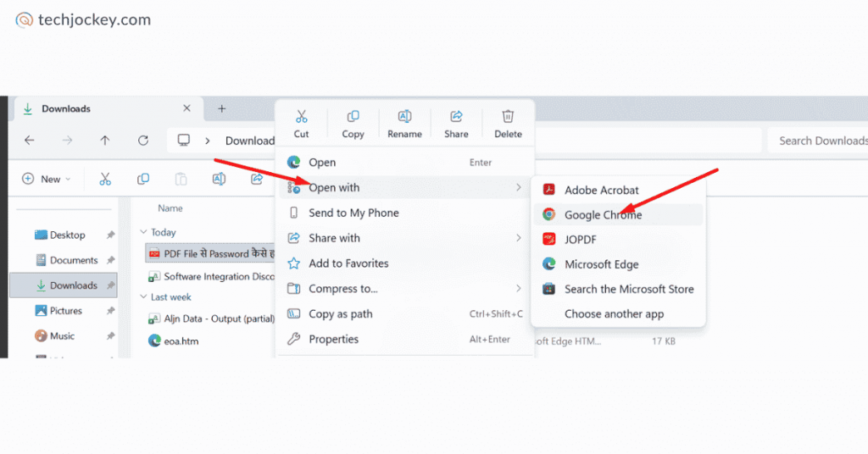Open file with Microsoft Edge
The width and height of the screenshot is (868, 454).
tap(618, 264)
